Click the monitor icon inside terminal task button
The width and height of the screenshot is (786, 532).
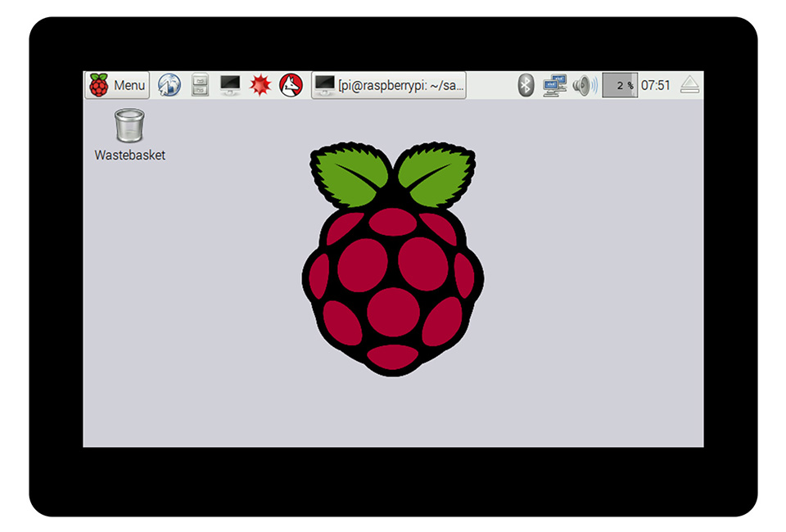325,85
